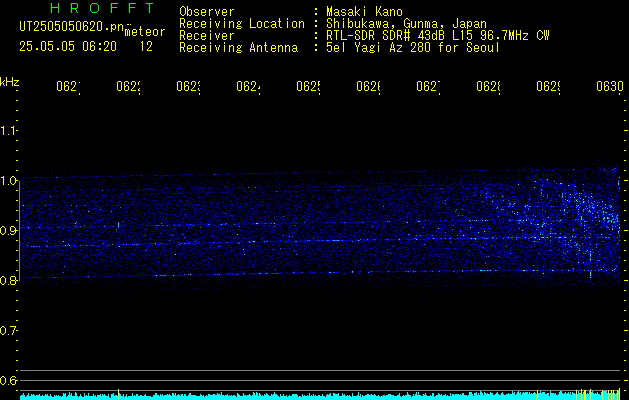The height and width of the screenshot is (400, 629).
Task: Select antenna text 5el Yagi Az 280 for Seoul
Action: click(413, 48)
